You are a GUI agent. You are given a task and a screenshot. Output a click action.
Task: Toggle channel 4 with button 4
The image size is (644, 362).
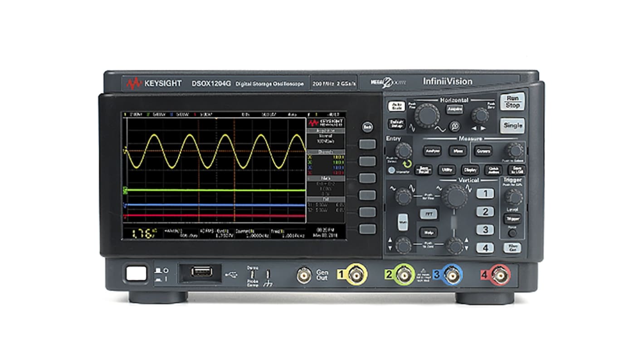pos(485,248)
